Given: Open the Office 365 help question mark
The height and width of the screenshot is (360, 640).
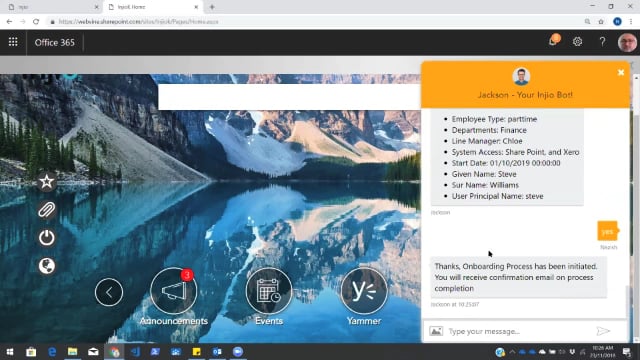Looking at the screenshot, I should coord(602,42).
